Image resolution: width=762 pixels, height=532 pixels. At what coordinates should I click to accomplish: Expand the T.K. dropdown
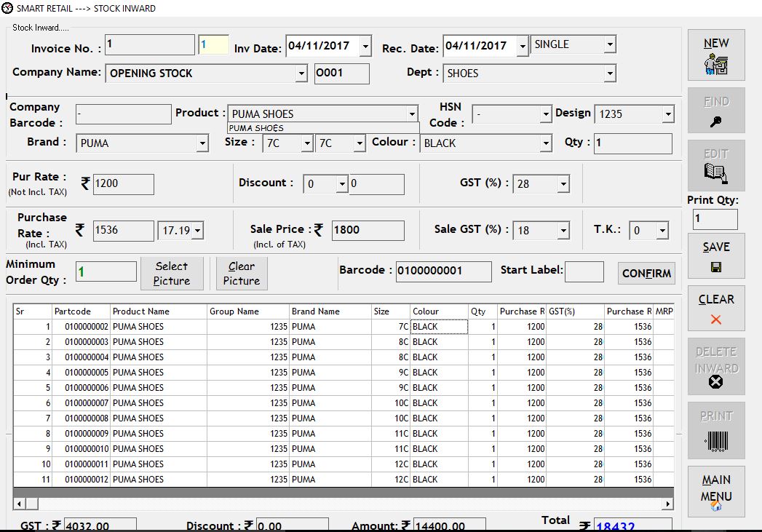(662, 231)
